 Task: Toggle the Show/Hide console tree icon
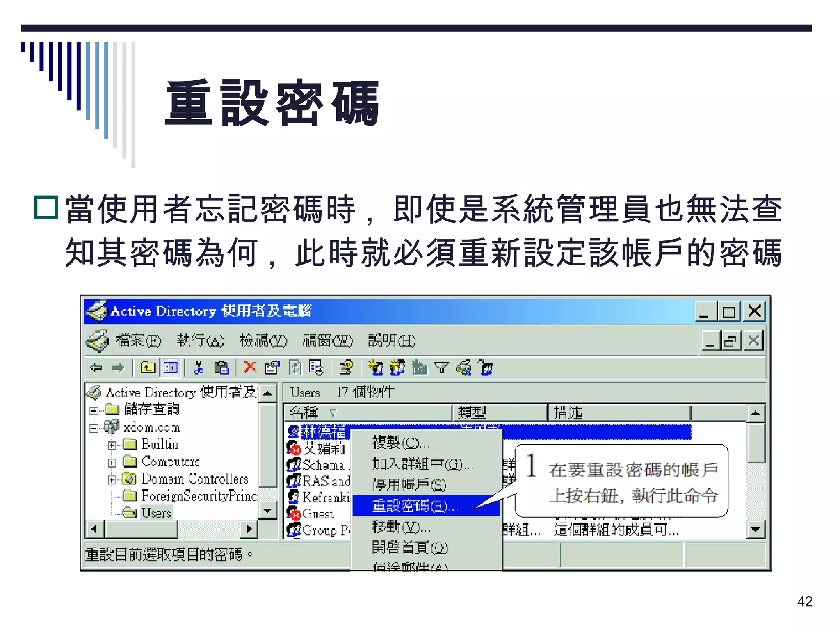170,367
